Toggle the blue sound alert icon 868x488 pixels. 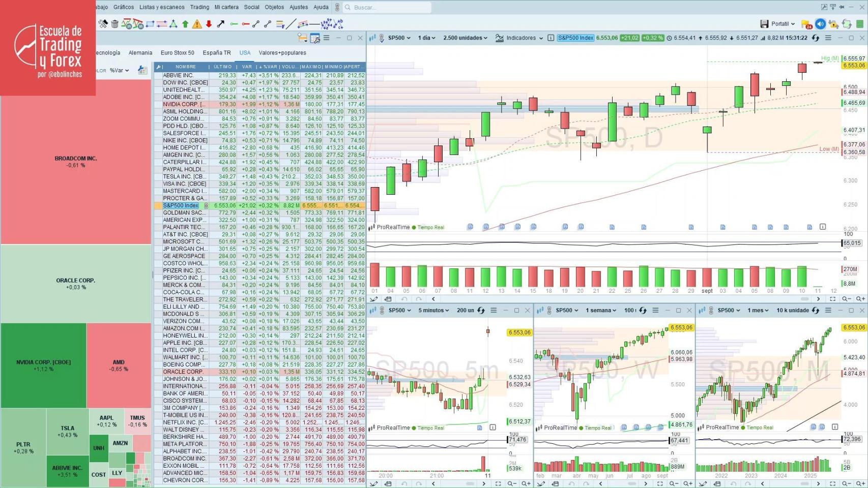820,23
